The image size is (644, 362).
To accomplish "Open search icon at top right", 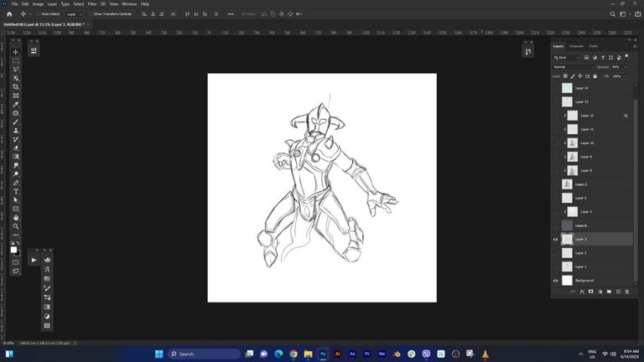I will click(612, 14).
